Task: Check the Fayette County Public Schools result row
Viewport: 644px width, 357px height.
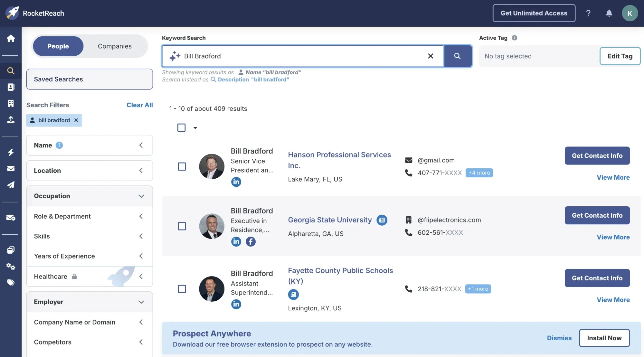Action: [182, 289]
